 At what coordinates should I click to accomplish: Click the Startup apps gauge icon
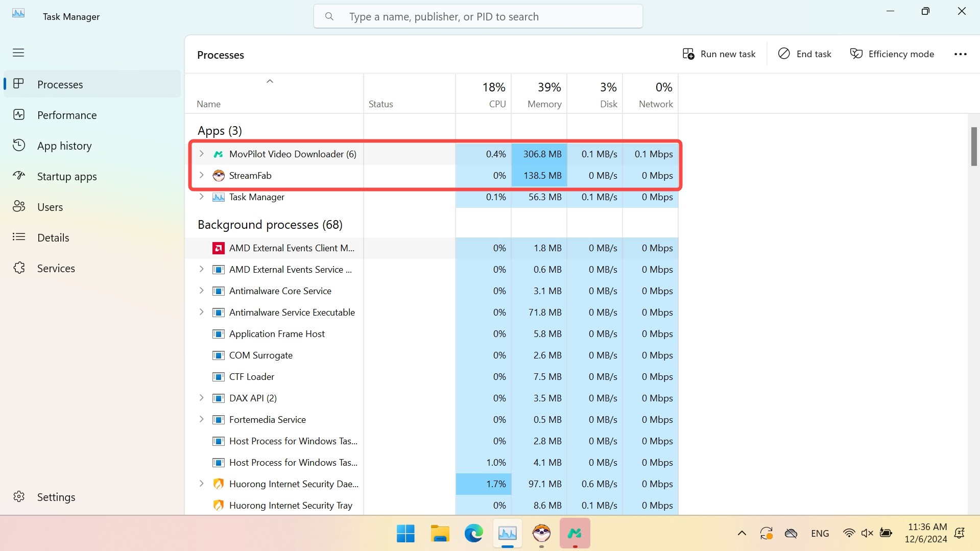tap(19, 176)
